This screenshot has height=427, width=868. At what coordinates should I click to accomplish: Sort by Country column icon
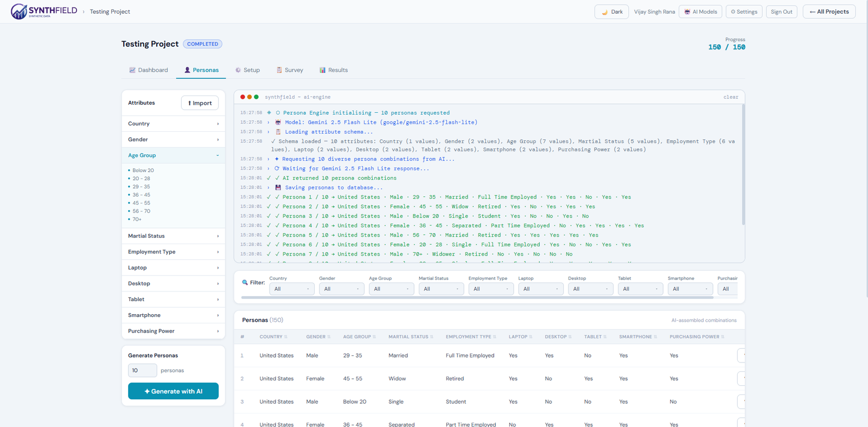coord(286,337)
